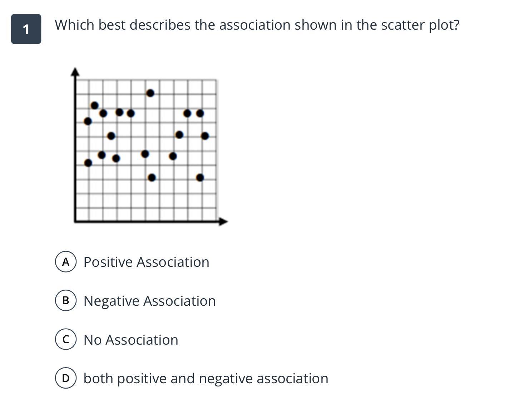524x420 pixels.
Task: Select the No Association answer text
Action: point(131,340)
